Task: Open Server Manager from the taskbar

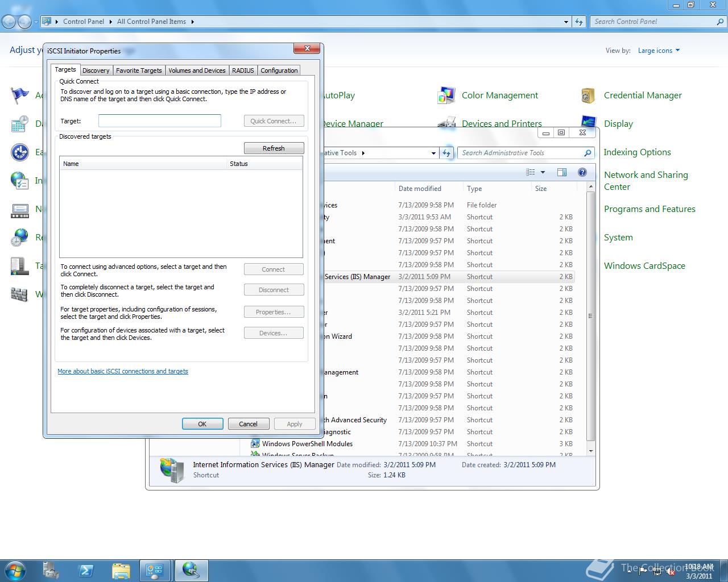Action: [x=51, y=571]
